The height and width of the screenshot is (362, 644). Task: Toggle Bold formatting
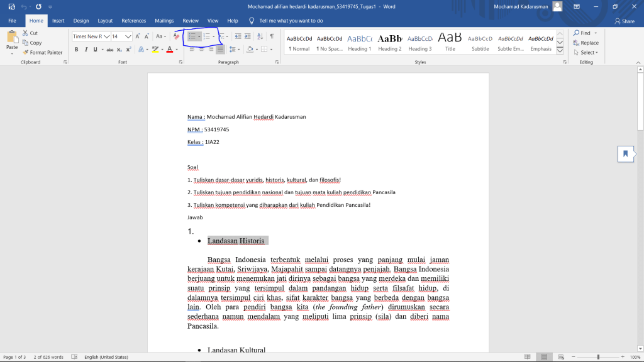[x=77, y=49]
